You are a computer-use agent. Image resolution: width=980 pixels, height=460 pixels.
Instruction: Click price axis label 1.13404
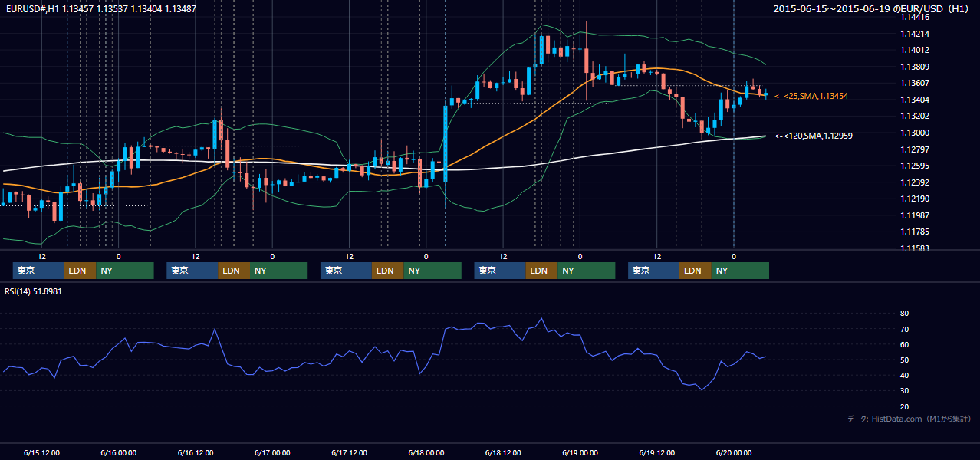tap(914, 100)
